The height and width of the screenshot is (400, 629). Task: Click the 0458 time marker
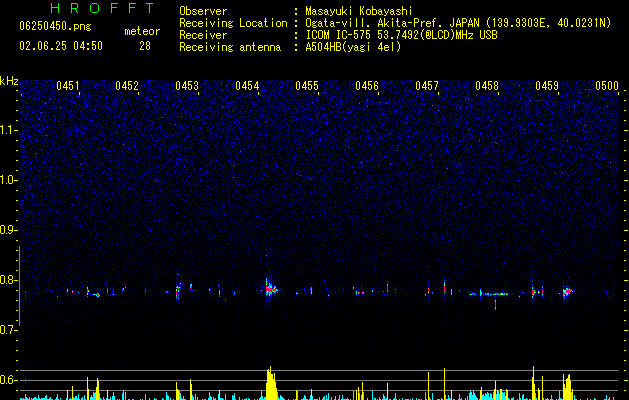487,86
